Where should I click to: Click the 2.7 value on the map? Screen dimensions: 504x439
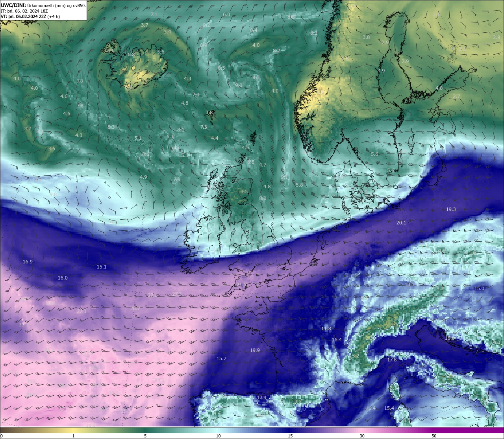click(x=456, y=96)
